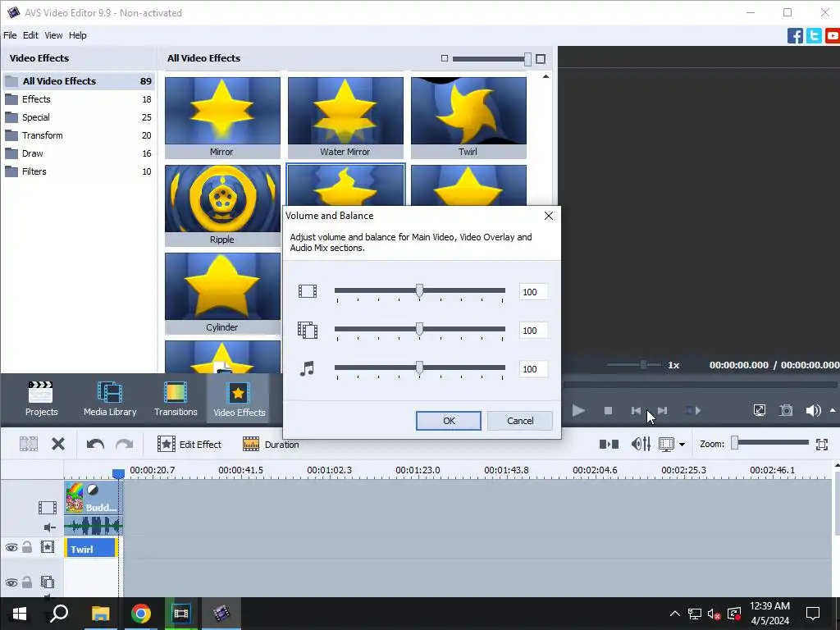This screenshot has width=840, height=630.
Task: Click the Video Overlay track icon
Action: tap(48, 582)
